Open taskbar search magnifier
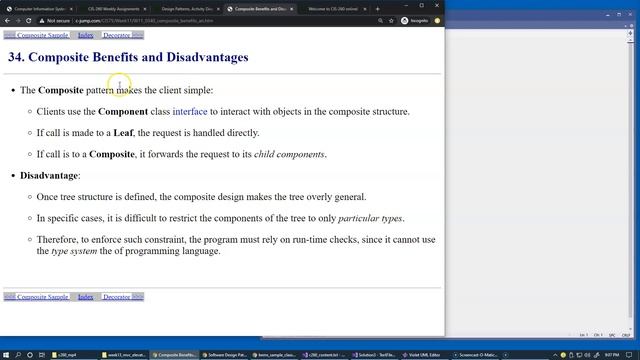Viewport: 640px width, 360px height. (18, 355)
